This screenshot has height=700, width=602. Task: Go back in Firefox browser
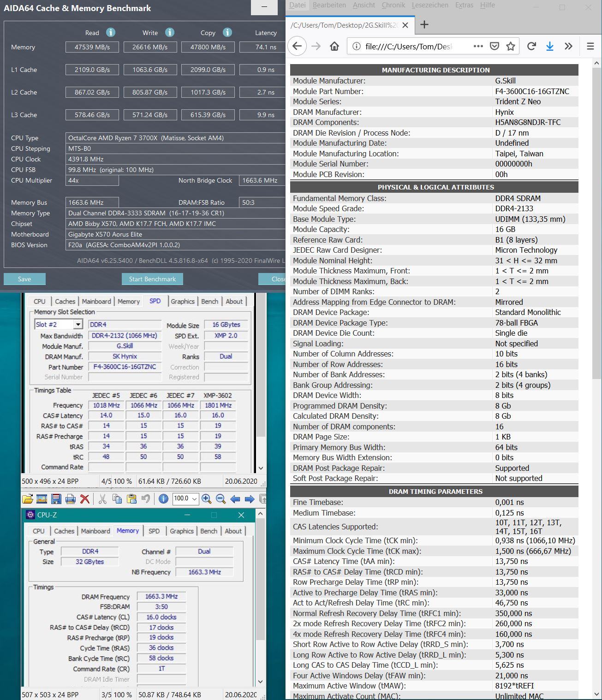click(297, 46)
